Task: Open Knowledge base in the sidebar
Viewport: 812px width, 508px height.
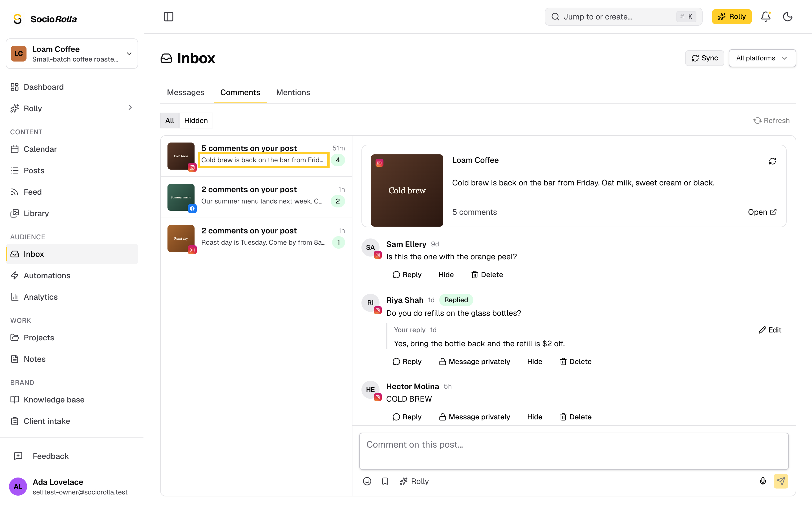Action: pos(72,399)
